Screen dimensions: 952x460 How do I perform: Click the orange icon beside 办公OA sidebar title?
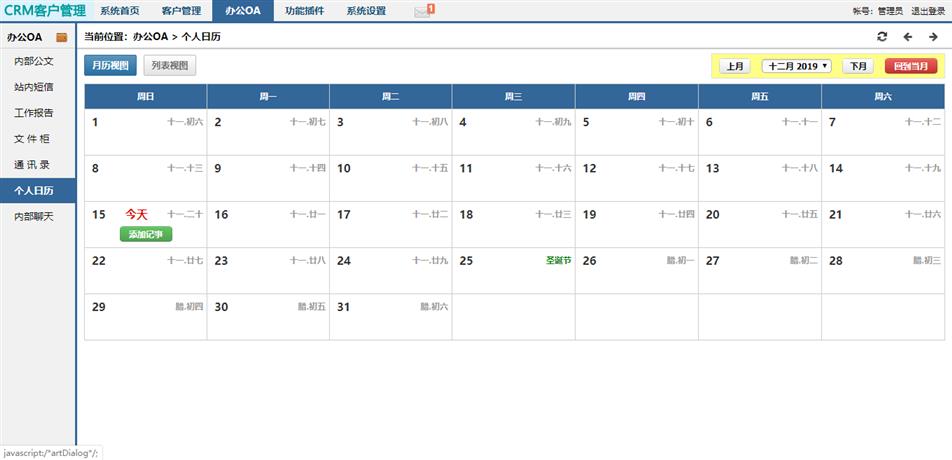click(62, 38)
